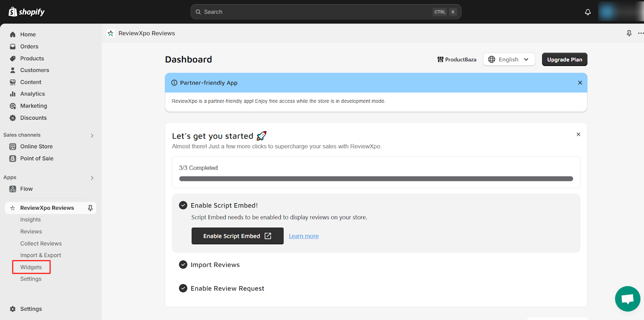Click the Flow app icon
This screenshot has height=320, width=644.
coord(13,189)
